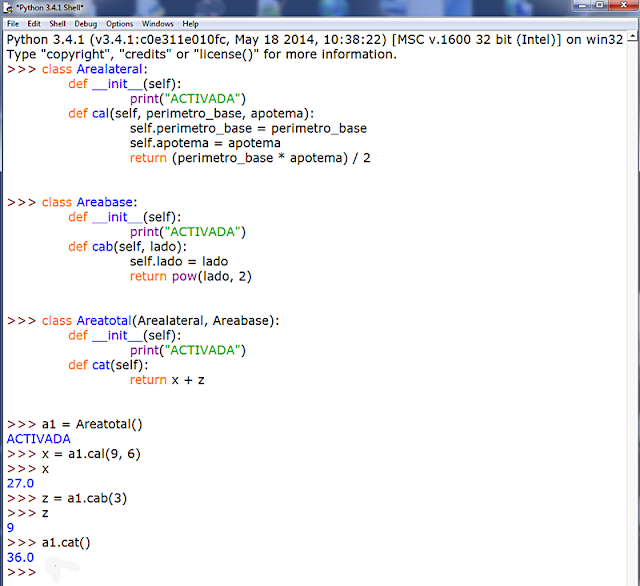Close the Python 3.4.1 Shell window

pos(624,5)
